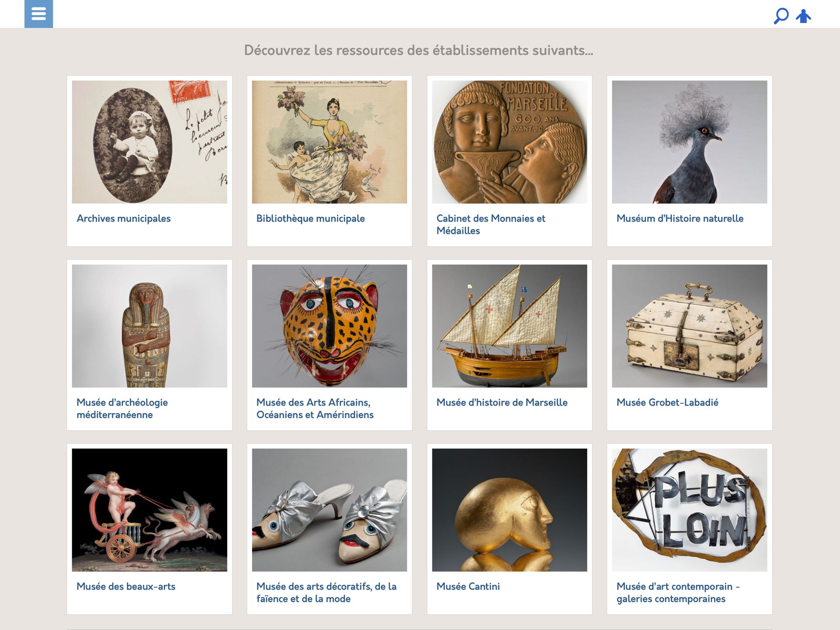840x630 pixels.
Task: Select the ivory chest thumbnail
Action: point(689,326)
